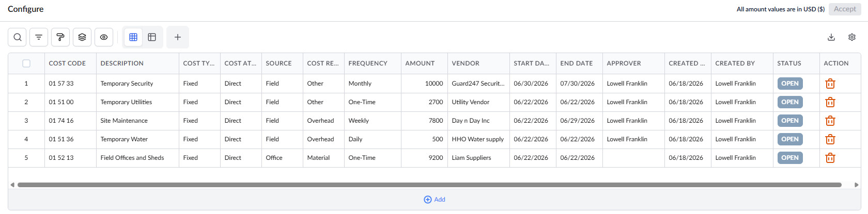This screenshot has height=214, width=868.
Task: Open the layers grouping icon
Action: 82,37
